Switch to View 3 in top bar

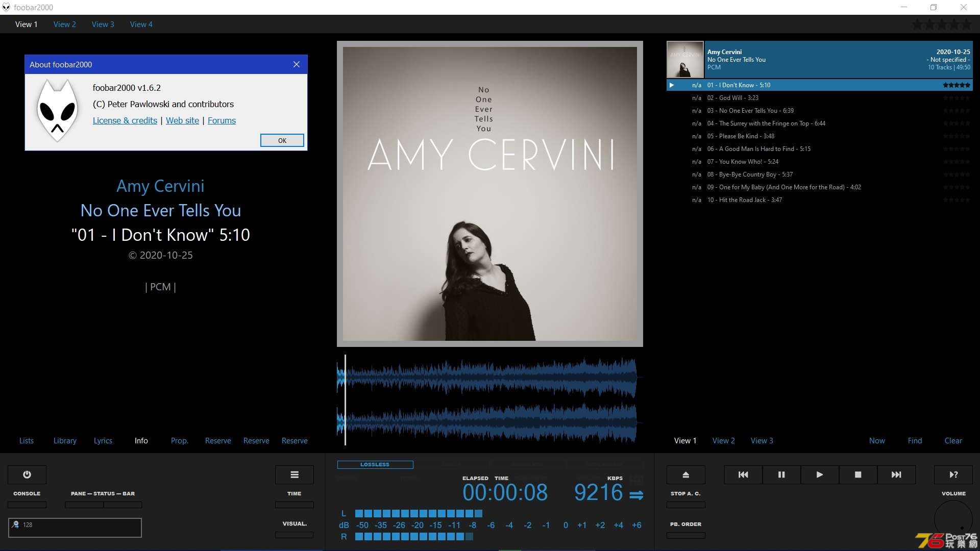[103, 24]
